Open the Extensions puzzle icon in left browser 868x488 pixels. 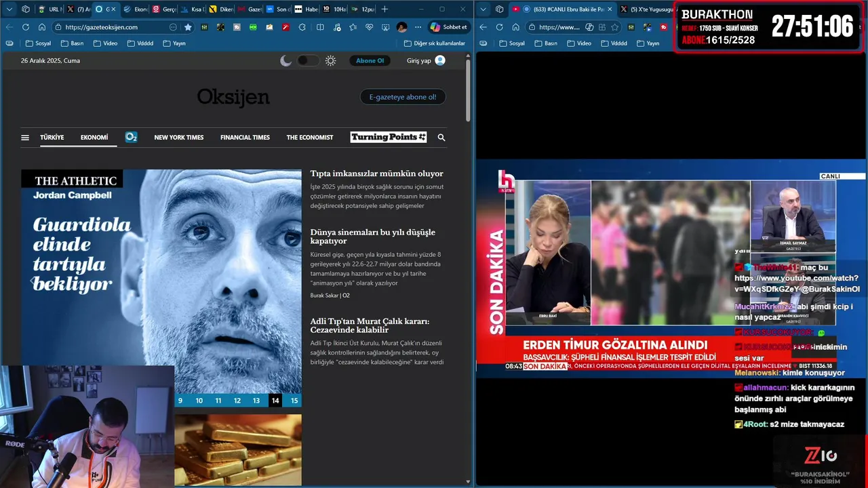pos(302,27)
